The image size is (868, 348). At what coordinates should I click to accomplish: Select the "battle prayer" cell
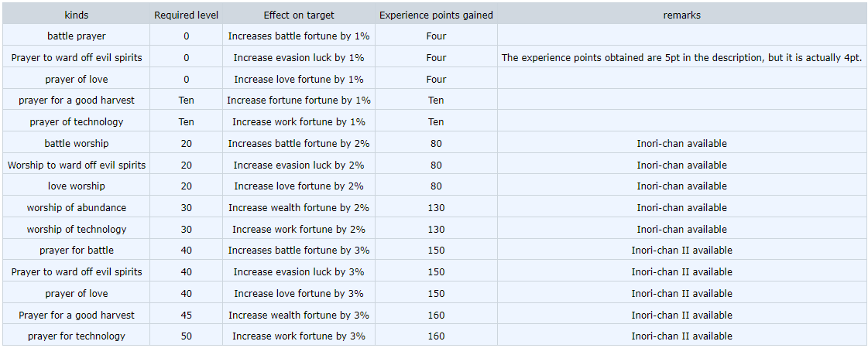pyautogui.click(x=76, y=36)
